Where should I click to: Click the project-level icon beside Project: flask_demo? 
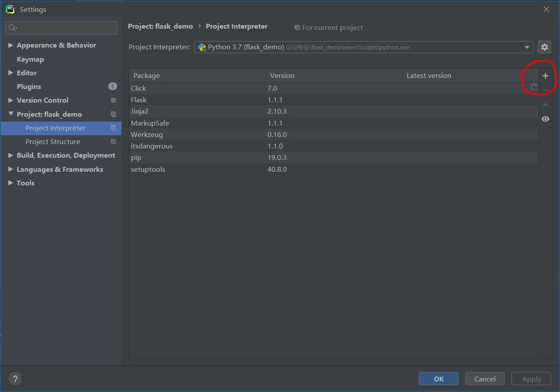click(x=113, y=114)
